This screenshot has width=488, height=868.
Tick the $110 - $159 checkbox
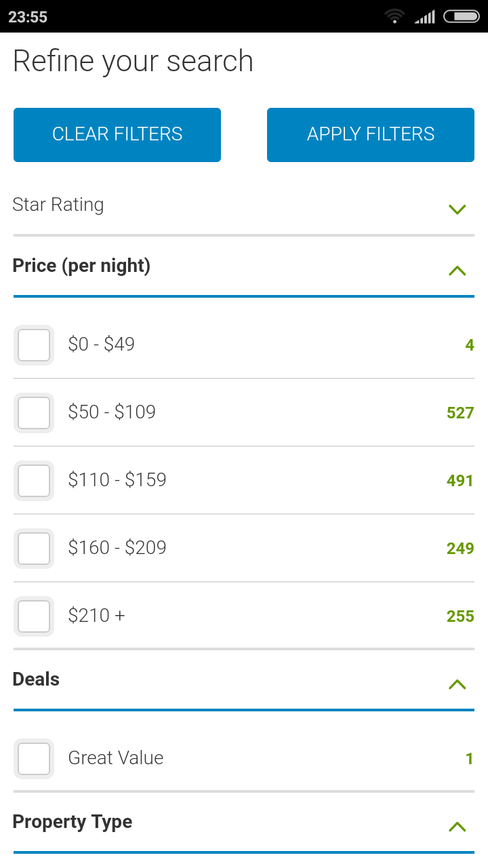(x=34, y=481)
